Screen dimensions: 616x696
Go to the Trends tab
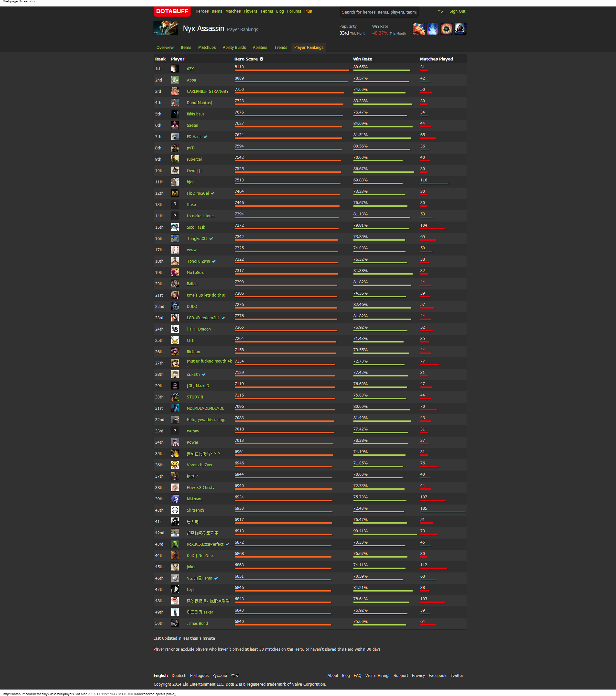[280, 47]
